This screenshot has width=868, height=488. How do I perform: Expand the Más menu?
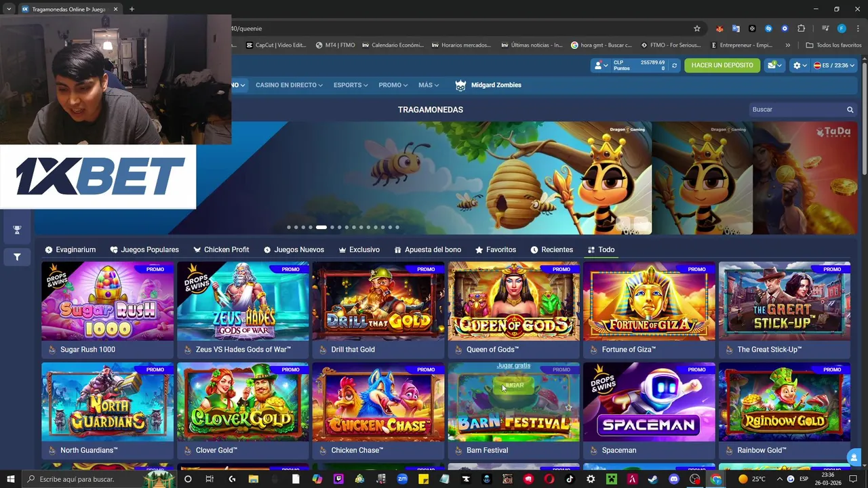[429, 85]
